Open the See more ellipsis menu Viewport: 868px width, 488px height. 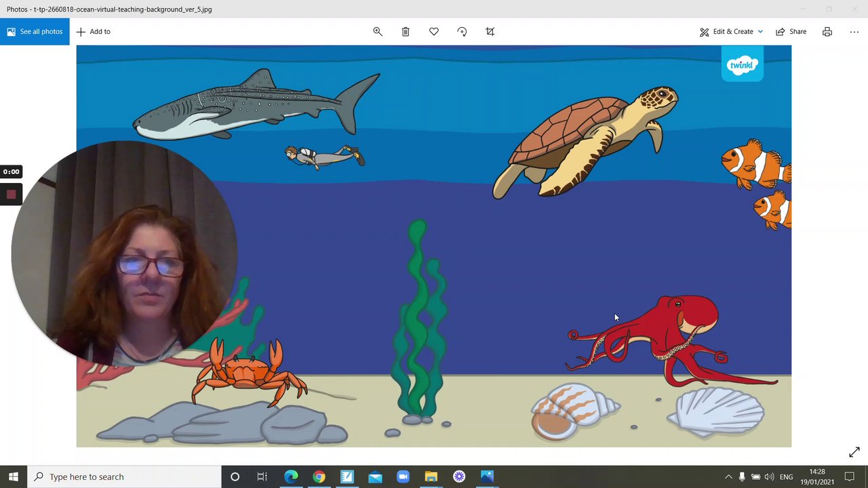[x=854, y=32]
